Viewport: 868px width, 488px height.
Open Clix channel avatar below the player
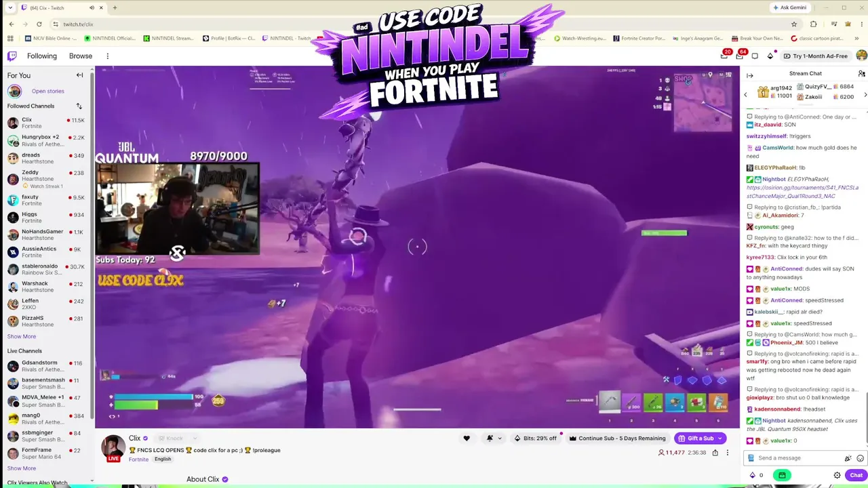click(x=113, y=447)
